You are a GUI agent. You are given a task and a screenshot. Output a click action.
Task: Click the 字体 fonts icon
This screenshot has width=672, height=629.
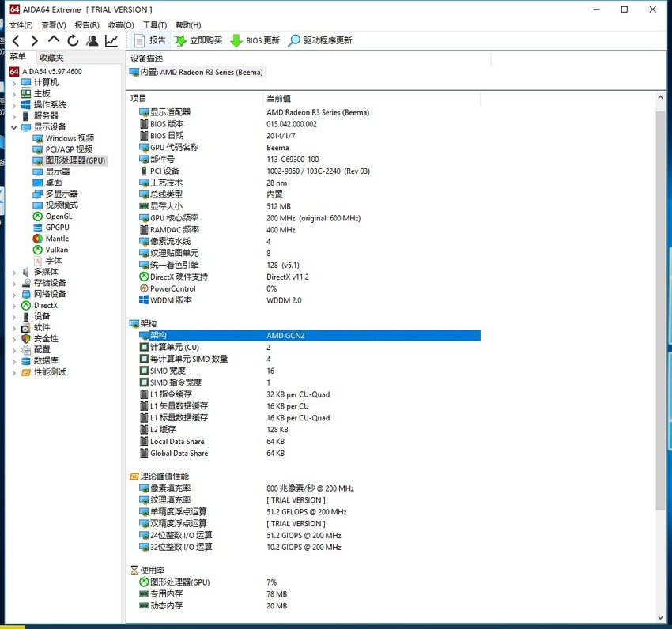tap(38, 261)
